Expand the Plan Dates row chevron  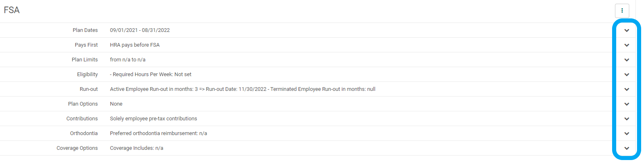click(x=626, y=30)
